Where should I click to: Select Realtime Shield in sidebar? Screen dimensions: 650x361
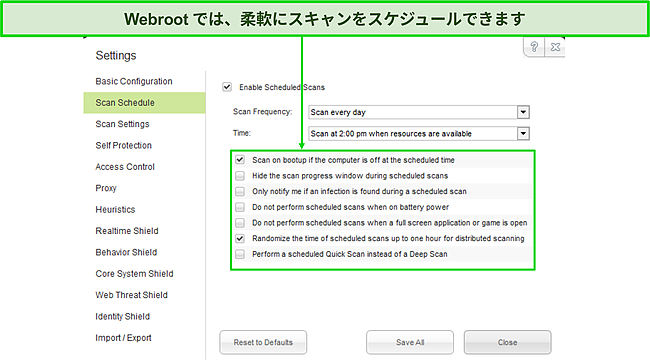(127, 231)
